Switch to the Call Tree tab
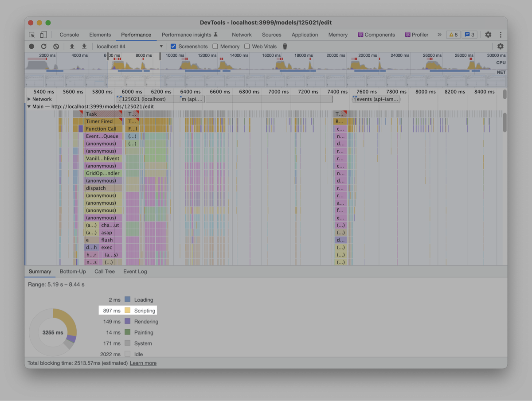The image size is (532, 401). 105,272
